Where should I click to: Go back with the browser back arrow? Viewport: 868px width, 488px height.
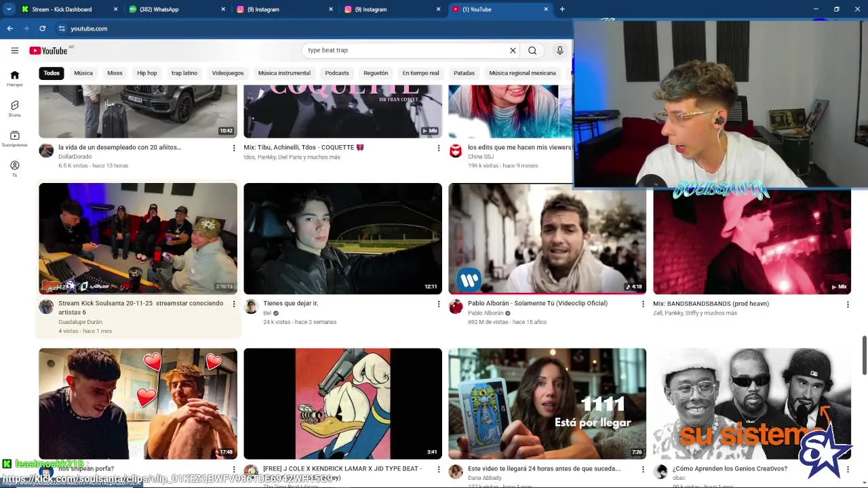9,28
